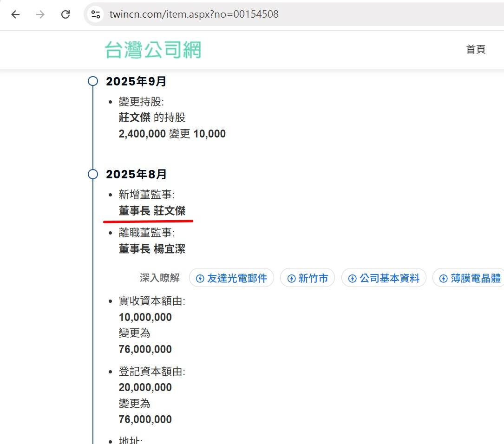Click the underlined 董事長 莊文傑 entry
Screen dimensions: 504x444
(152, 211)
